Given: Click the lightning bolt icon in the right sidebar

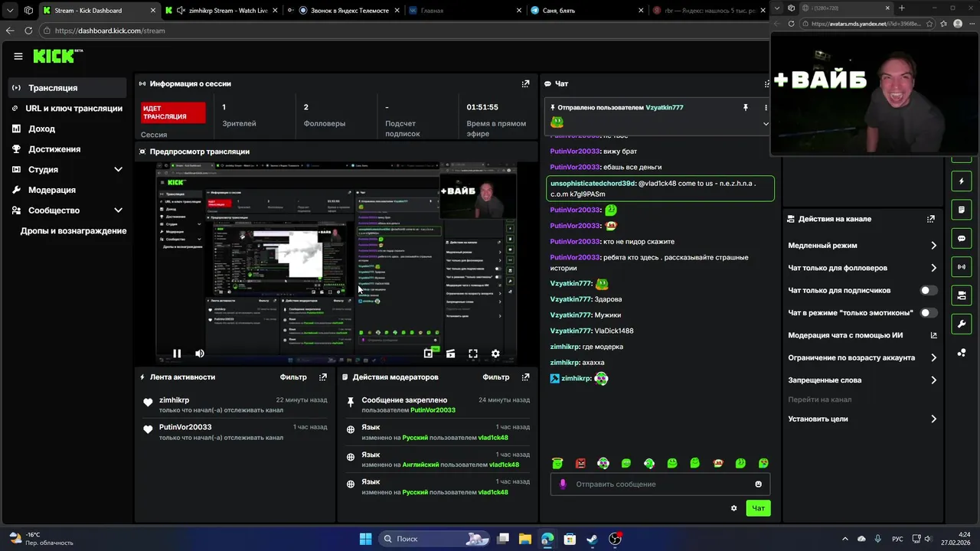Looking at the screenshot, I should pos(962,181).
